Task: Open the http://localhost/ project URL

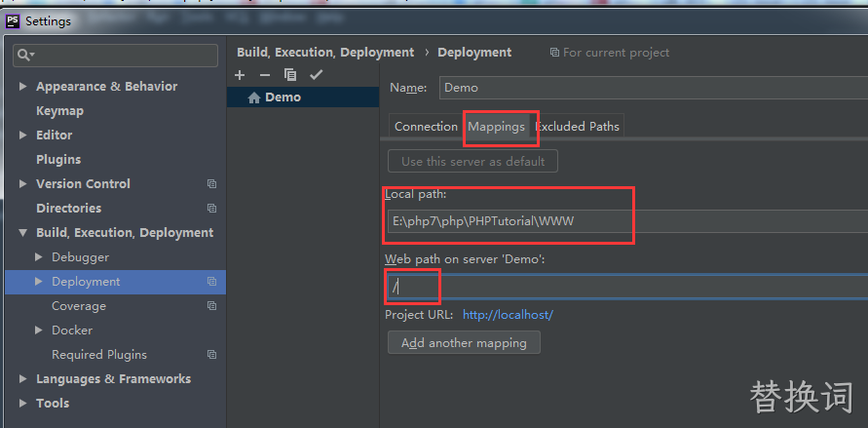Action: tap(508, 315)
